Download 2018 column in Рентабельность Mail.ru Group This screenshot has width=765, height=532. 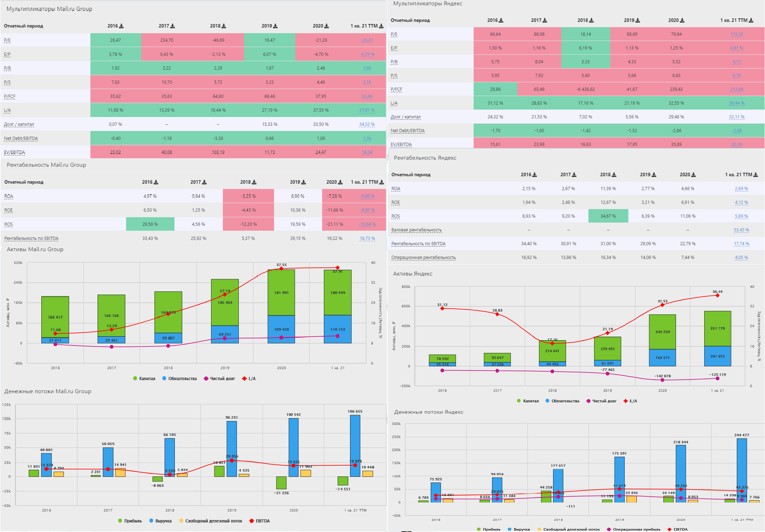[254, 182]
